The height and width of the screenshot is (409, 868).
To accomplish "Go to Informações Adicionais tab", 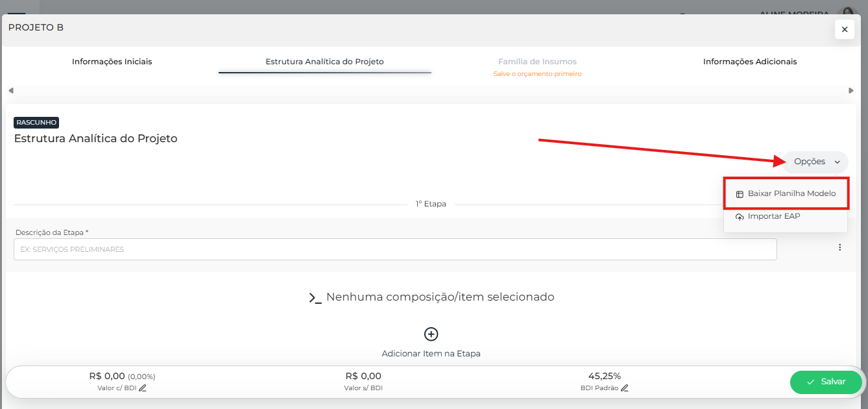I will [x=750, y=62].
